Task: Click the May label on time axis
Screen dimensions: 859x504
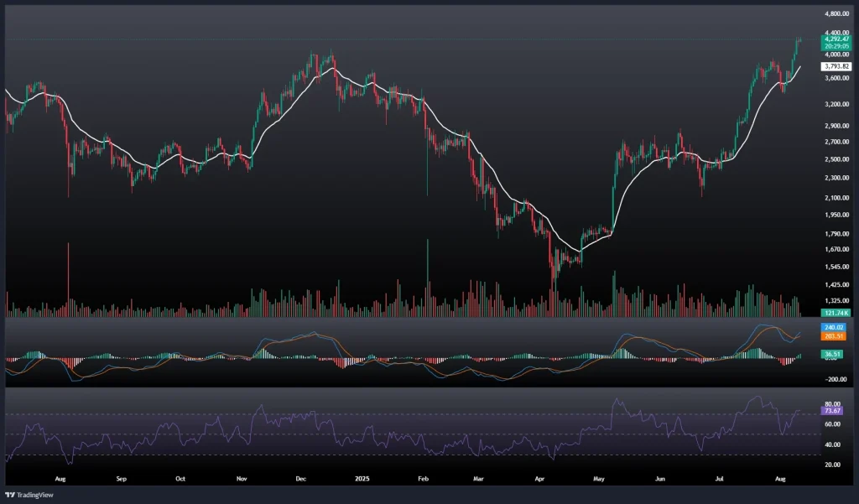Action: tap(599, 479)
